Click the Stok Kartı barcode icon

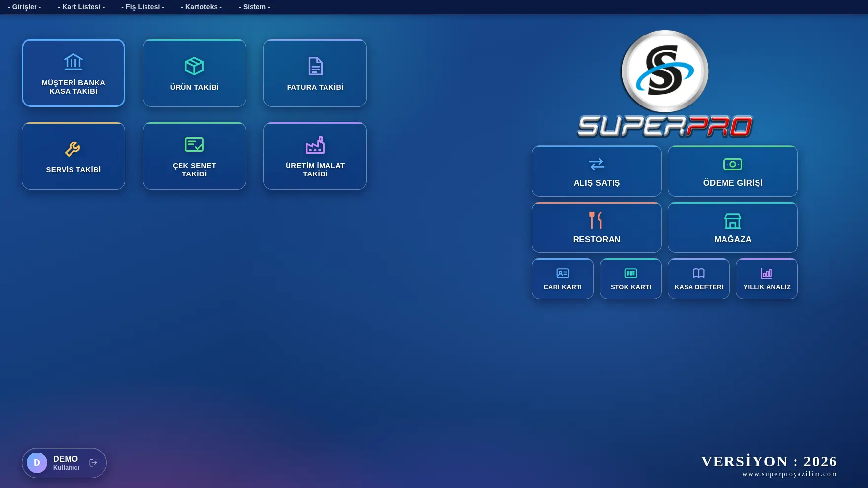631,273
